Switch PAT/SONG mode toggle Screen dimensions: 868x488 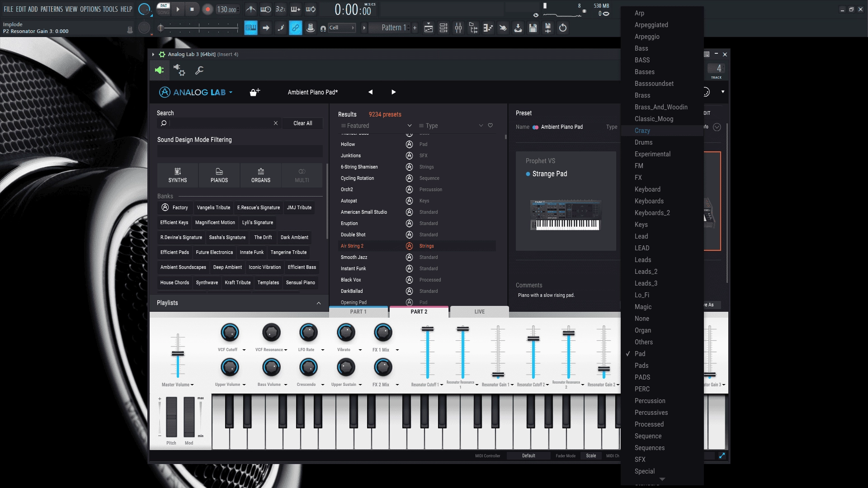click(164, 9)
